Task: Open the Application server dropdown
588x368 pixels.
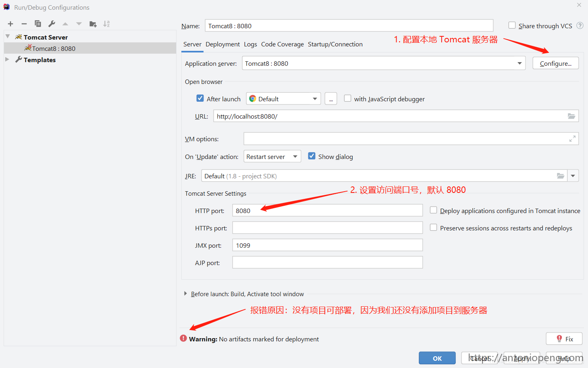Action: (519, 63)
